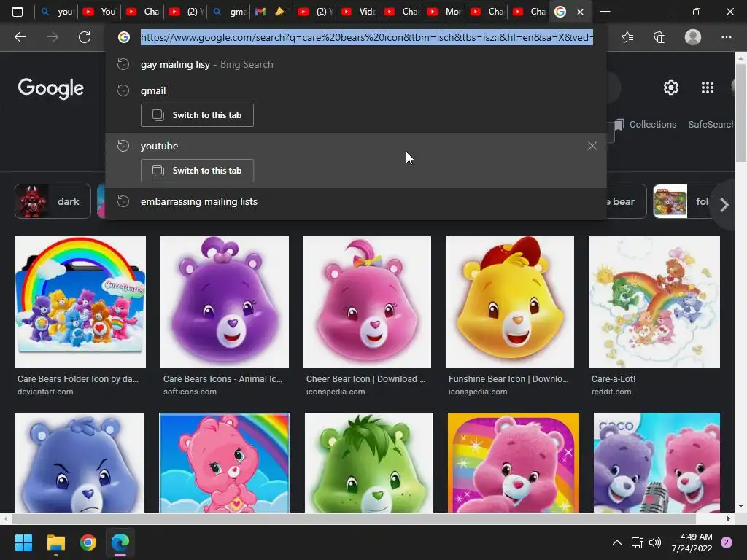The height and width of the screenshot is (560, 747).
Task: Show next related search chips
Action: coord(724,205)
